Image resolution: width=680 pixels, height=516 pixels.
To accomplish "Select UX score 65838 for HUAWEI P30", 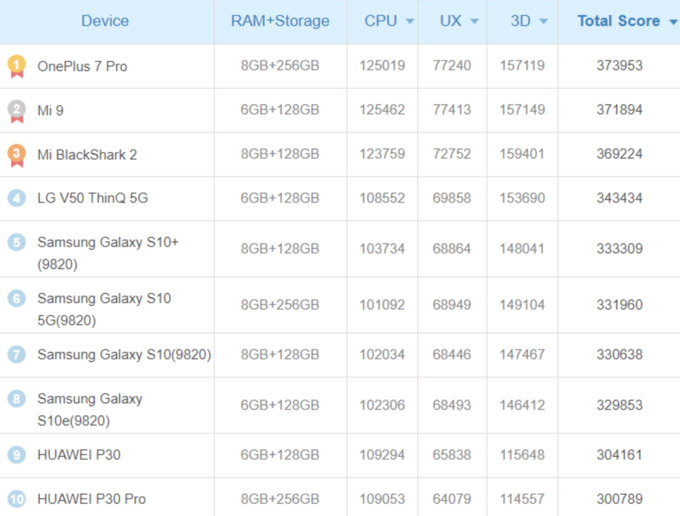I will point(451,455).
